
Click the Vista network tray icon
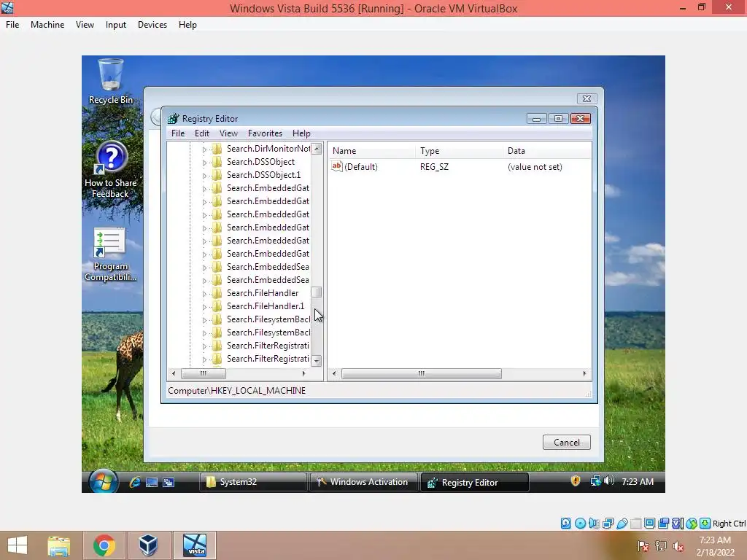point(595,481)
